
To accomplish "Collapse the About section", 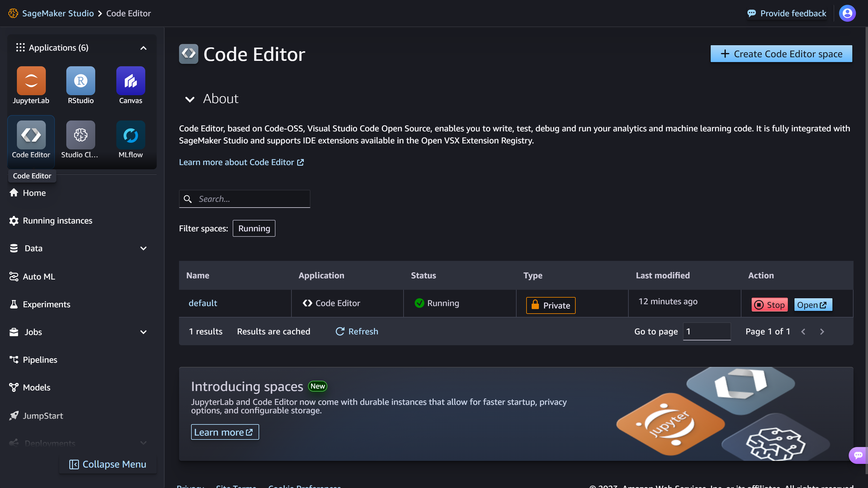I will coord(189,99).
